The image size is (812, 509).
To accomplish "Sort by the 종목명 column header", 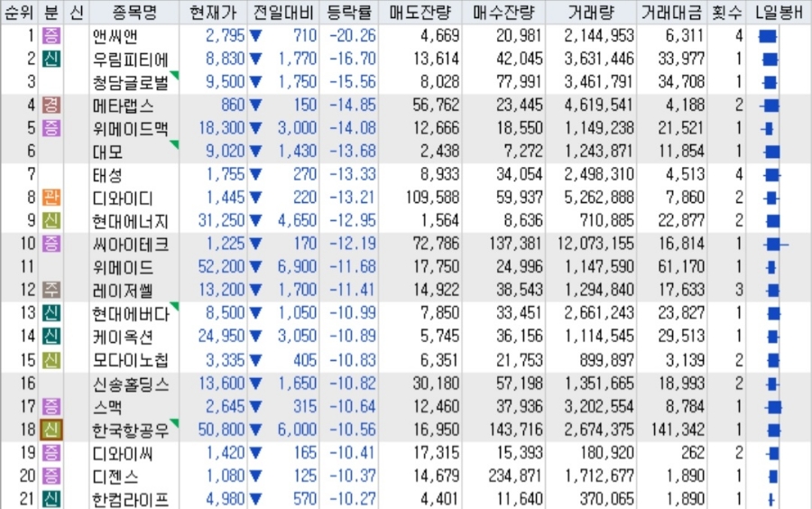I will point(134,12).
